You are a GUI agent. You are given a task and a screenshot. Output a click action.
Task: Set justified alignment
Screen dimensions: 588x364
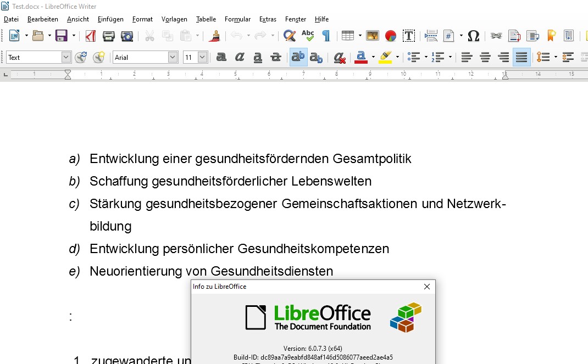coord(522,57)
